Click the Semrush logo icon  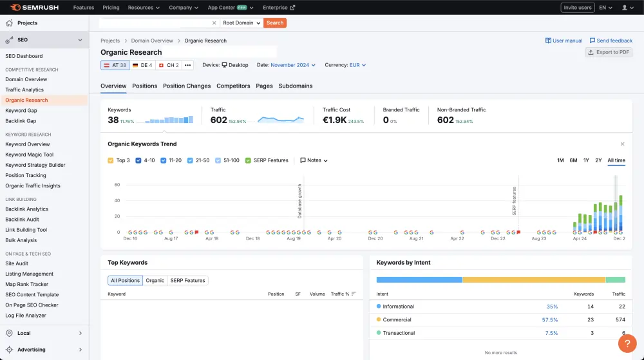pos(15,8)
